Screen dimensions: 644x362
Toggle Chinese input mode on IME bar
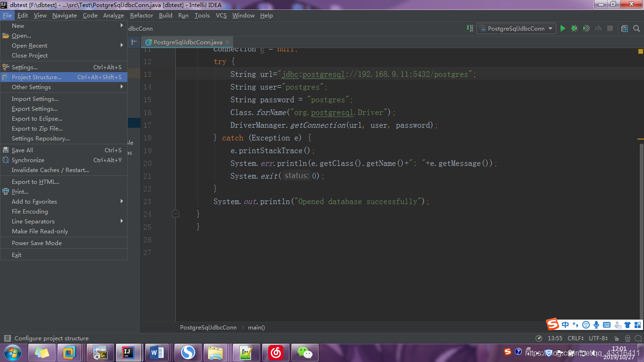tap(565, 324)
